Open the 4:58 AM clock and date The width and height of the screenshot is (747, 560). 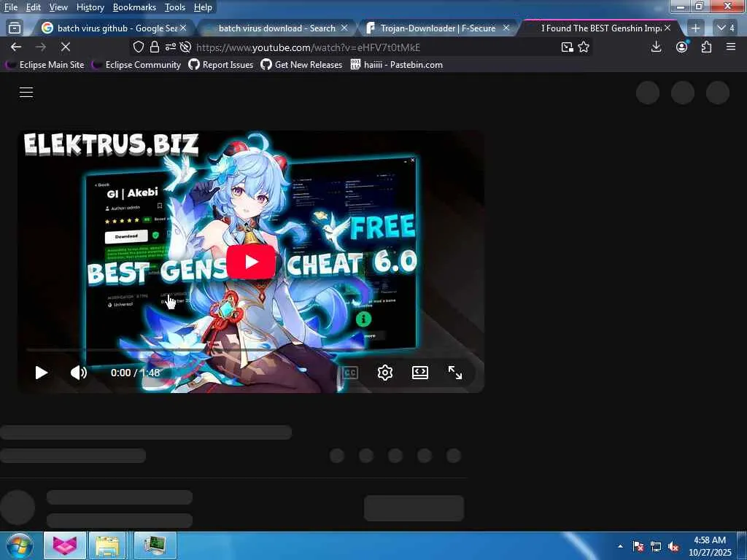[710, 546]
